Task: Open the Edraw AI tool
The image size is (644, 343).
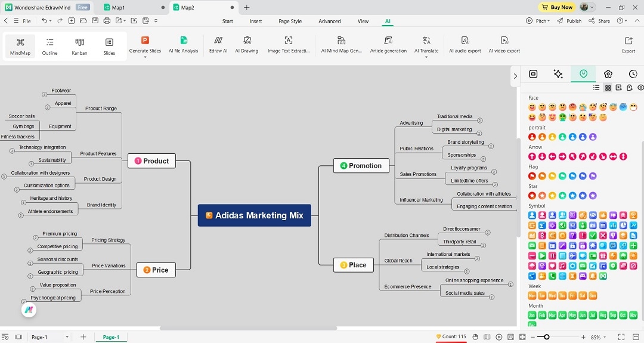Action: (x=218, y=45)
